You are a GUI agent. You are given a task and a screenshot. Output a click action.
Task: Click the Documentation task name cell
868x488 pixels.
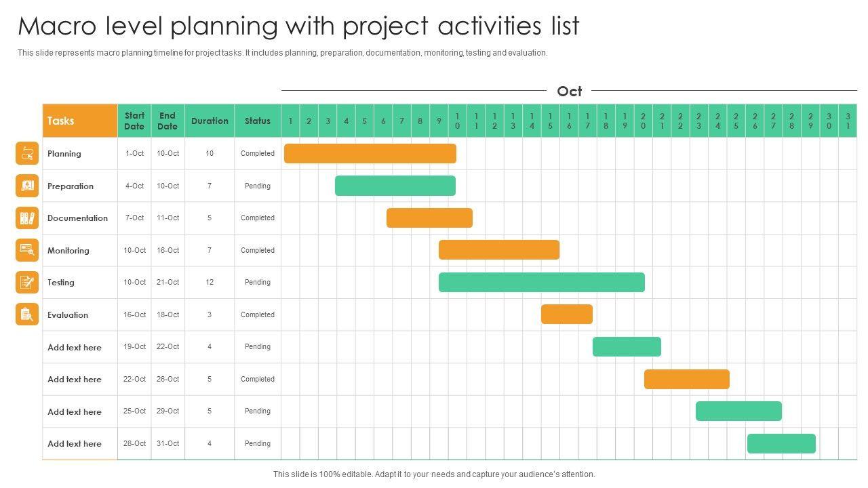tap(77, 218)
